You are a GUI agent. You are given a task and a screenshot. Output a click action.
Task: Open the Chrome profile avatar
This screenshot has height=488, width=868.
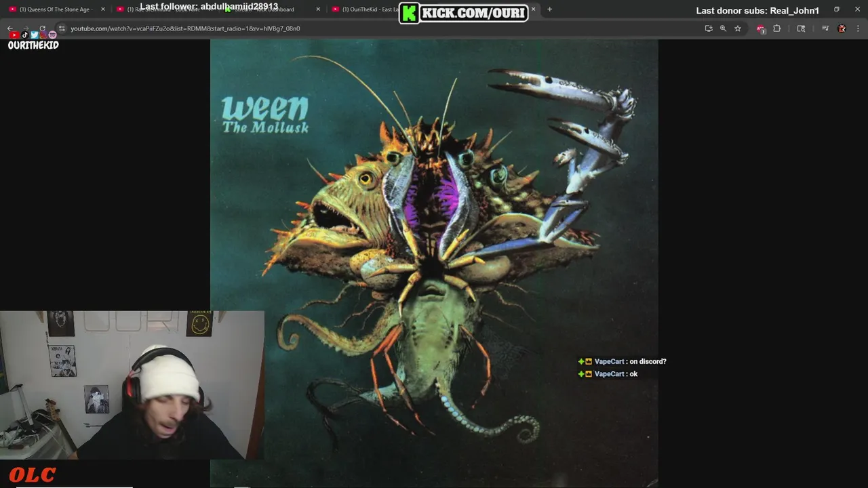coord(842,28)
